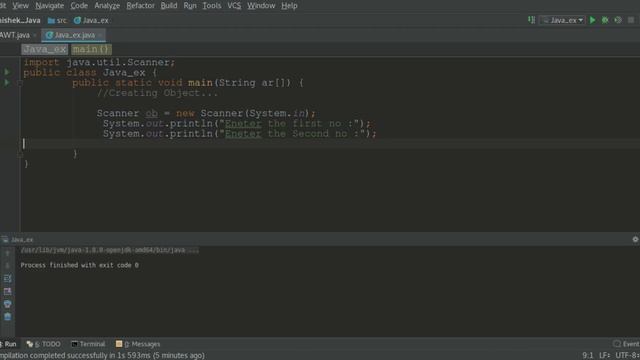The image size is (640, 360).
Task: Run with coverage icon in top toolbar
Action: [618, 20]
